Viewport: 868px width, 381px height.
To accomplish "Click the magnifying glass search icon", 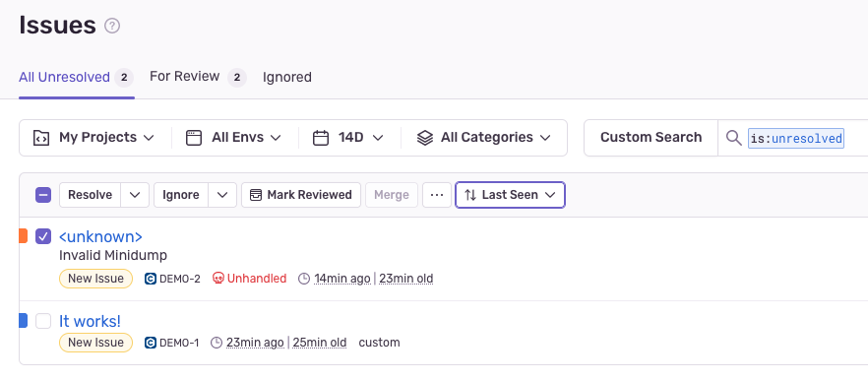I will (x=733, y=138).
